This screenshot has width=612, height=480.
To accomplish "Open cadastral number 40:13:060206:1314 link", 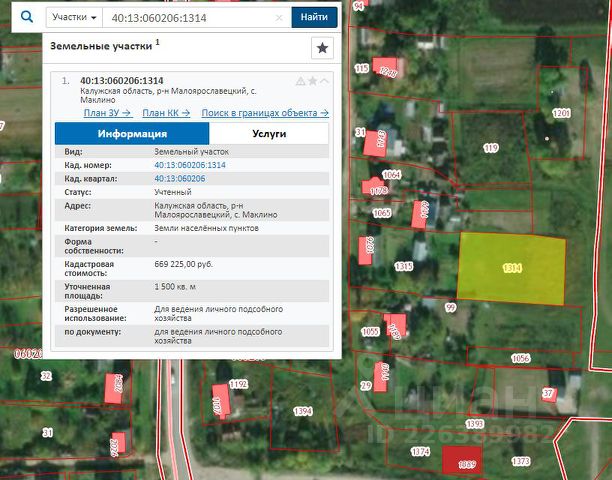I will coord(189,164).
